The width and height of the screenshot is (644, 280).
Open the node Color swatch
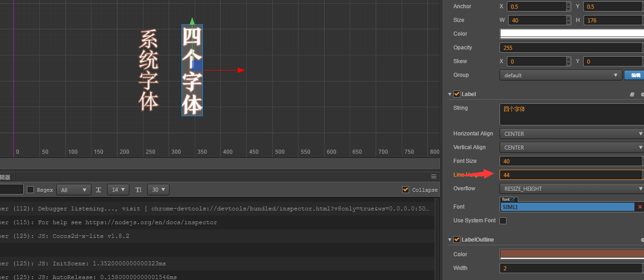[x=572, y=33]
